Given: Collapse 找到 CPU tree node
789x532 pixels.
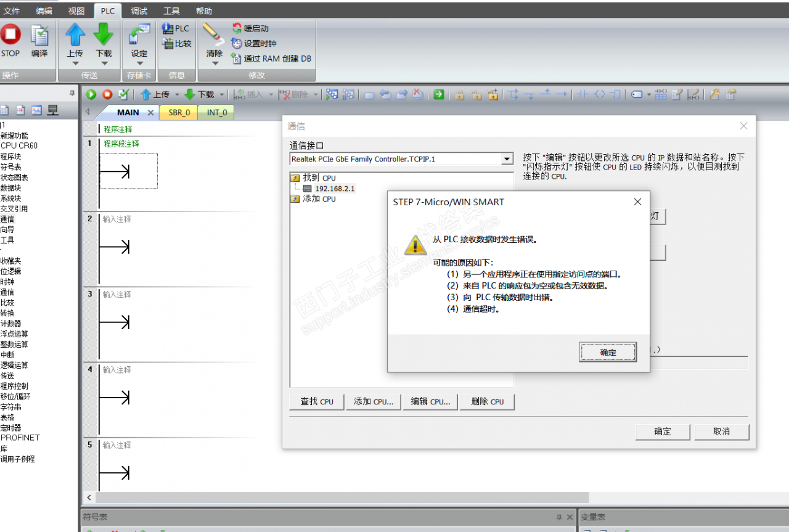Looking at the screenshot, I should tap(295, 178).
